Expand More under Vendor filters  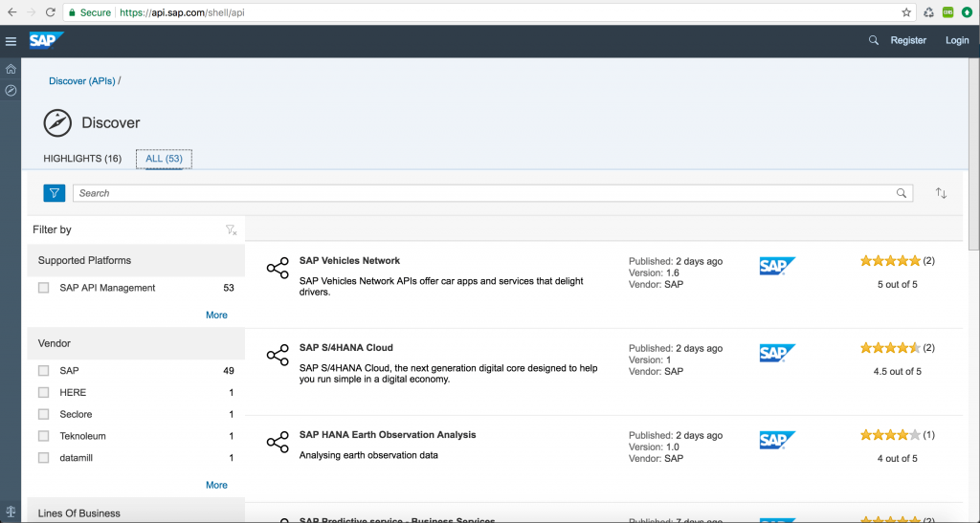click(x=216, y=485)
